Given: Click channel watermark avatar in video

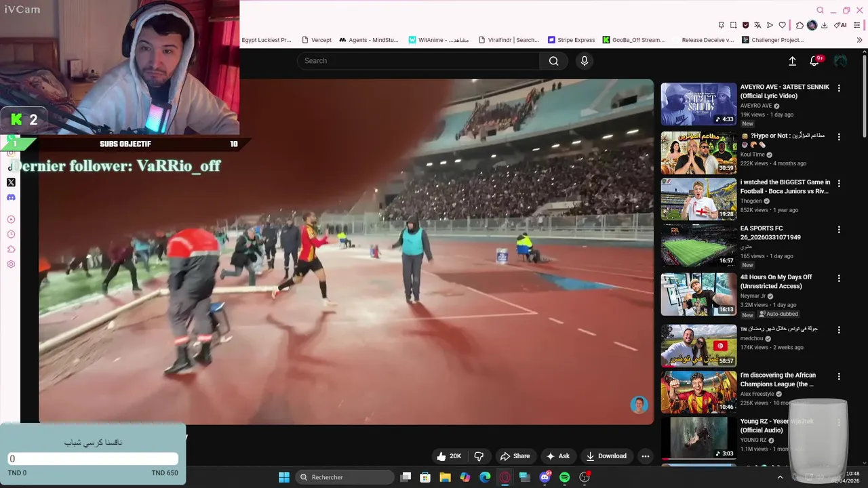Looking at the screenshot, I should click(x=639, y=405).
